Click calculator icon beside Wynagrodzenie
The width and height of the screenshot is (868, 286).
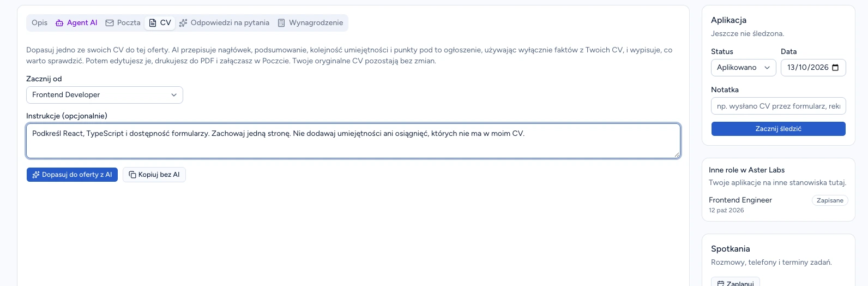pos(281,23)
